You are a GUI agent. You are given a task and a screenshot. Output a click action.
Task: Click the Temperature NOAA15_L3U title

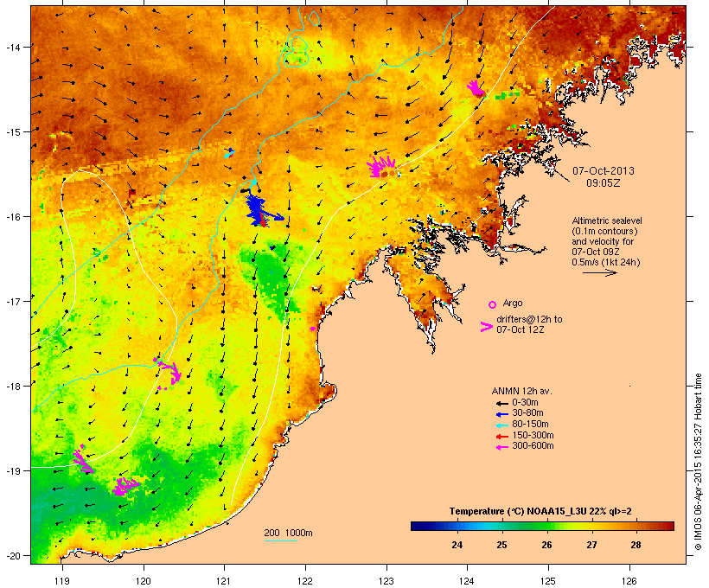[540, 512]
